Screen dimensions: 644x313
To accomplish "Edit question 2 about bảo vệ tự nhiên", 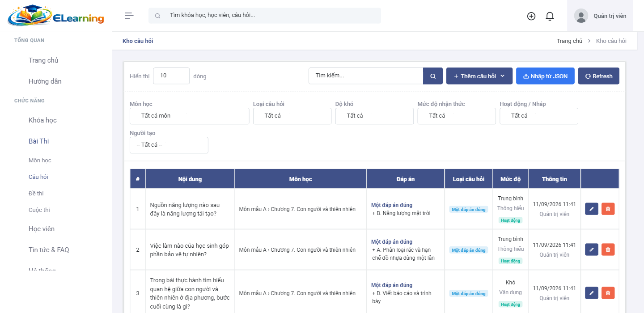I will coord(592,250).
